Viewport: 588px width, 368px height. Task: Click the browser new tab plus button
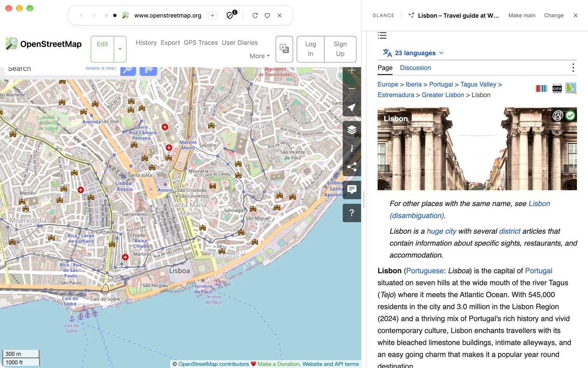212,16
